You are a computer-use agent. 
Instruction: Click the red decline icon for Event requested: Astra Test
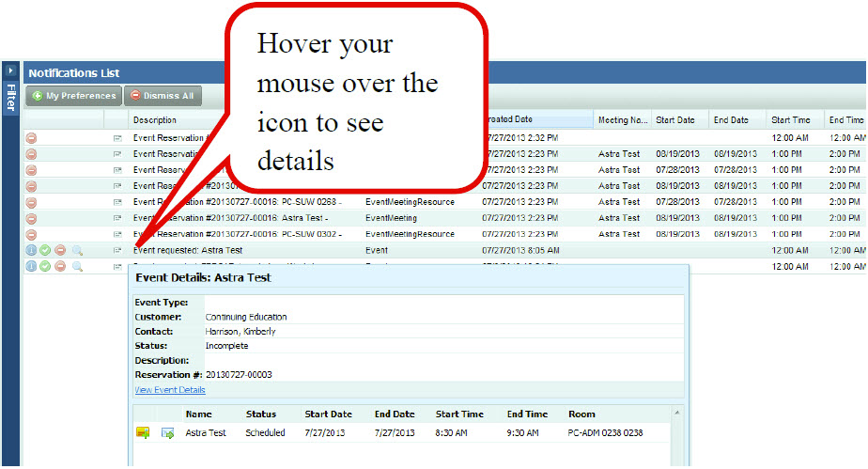[60, 250]
